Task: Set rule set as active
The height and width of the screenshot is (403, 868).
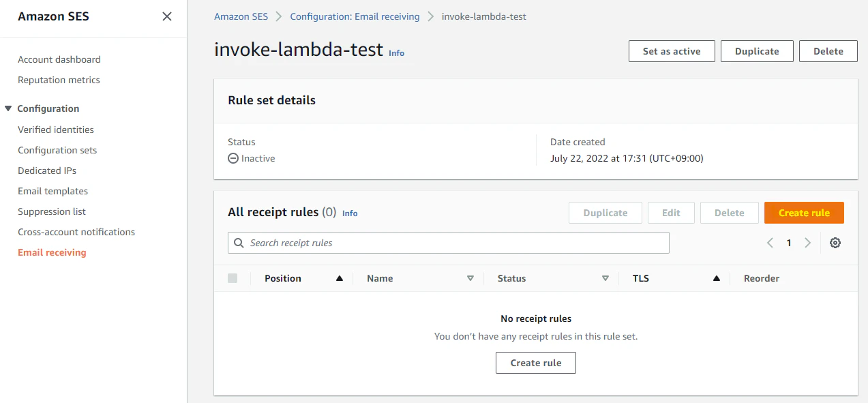Action: pyautogui.click(x=672, y=51)
